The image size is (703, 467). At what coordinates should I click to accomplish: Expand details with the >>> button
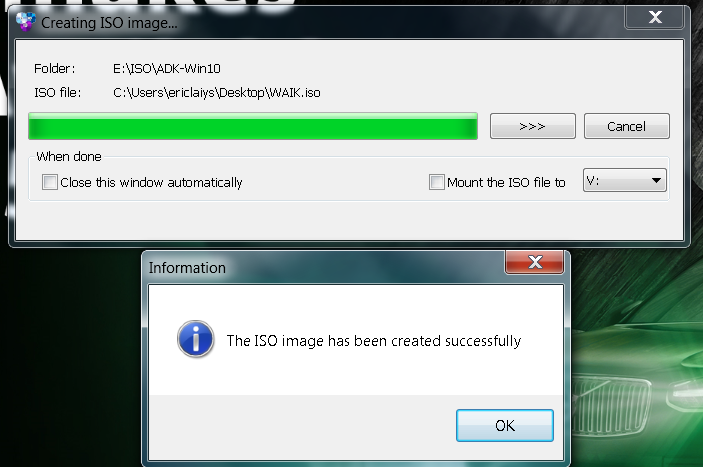pyautogui.click(x=533, y=126)
